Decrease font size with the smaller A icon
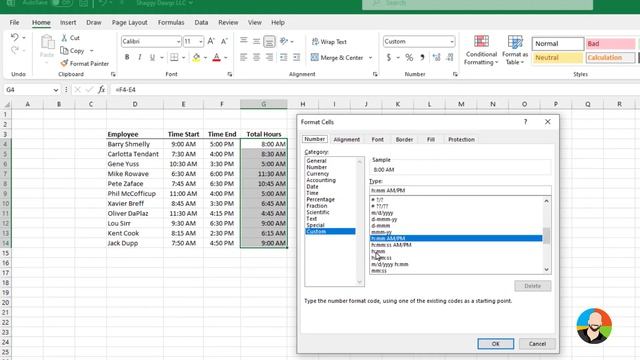Image resolution: width=640 pixels, height=360 pixels. pos(224,41)
